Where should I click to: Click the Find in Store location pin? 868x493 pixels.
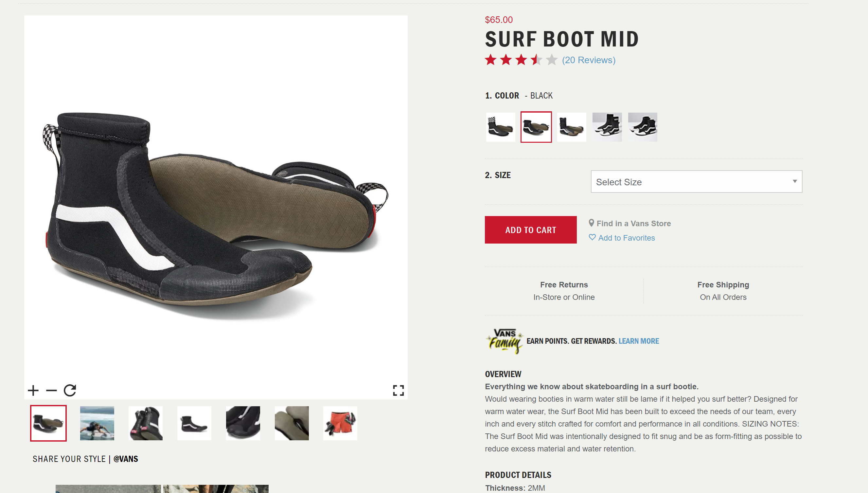(591, 223)
